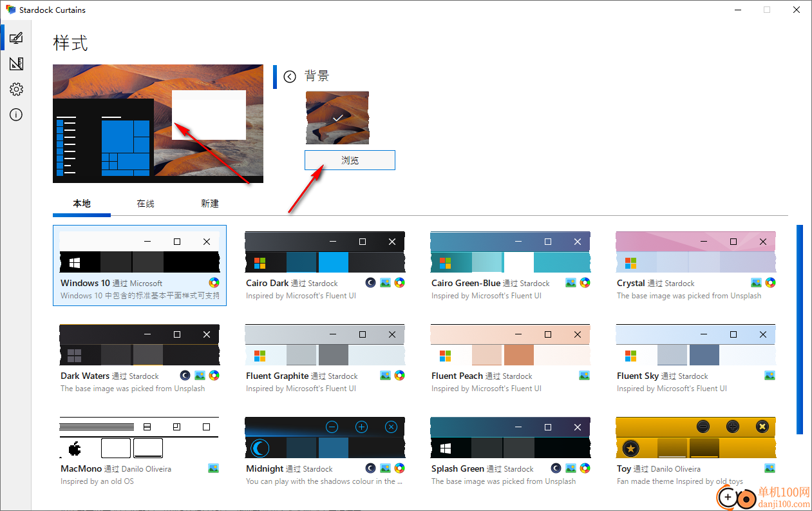812x511 pixels.
Task: Click the background image icon on Cairo Green-Blue
Action: (x=571, y=282)
